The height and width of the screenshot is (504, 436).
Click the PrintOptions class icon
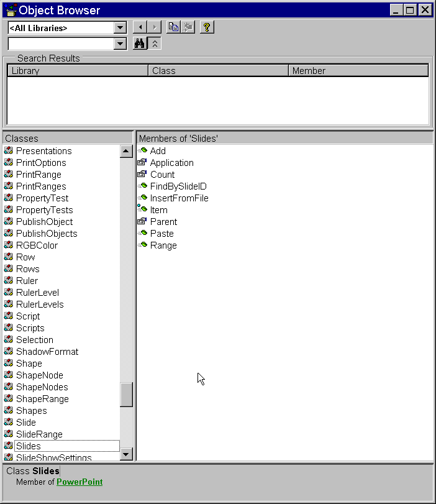click(9, 162)
